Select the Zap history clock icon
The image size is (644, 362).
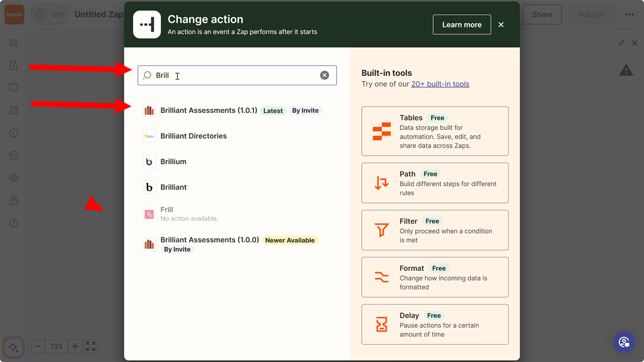click(13, 133)
